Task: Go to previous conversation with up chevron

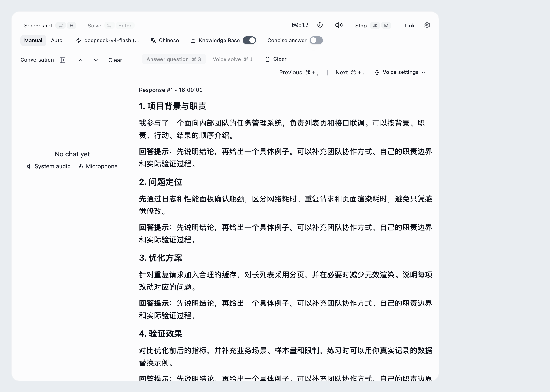Action: 81,60
